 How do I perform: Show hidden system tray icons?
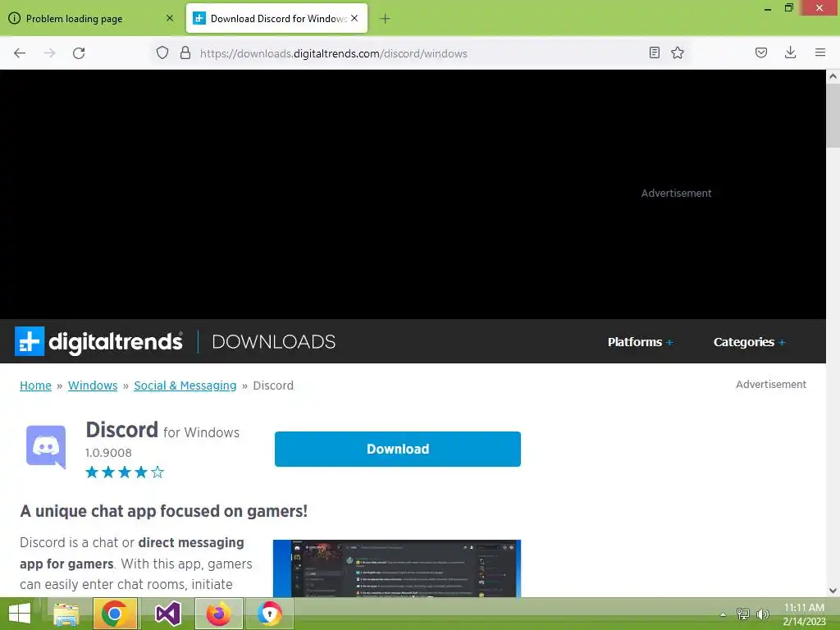click(723, 614)
